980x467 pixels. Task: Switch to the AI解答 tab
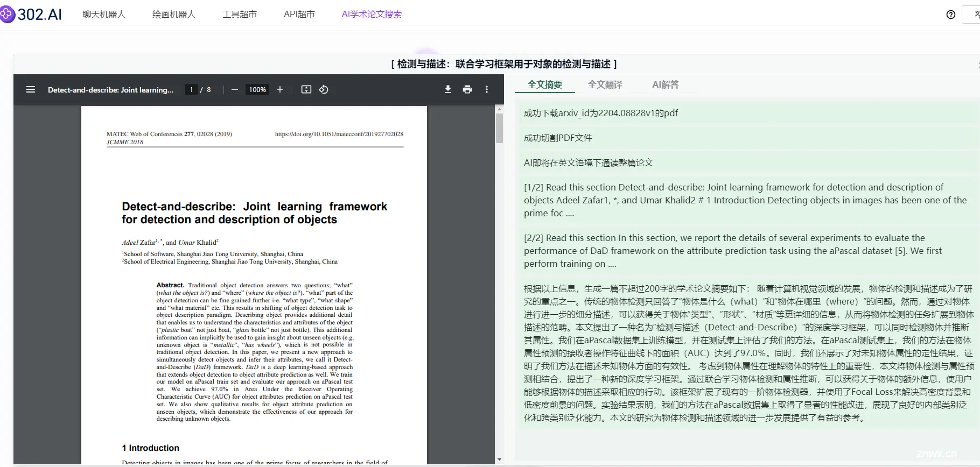(x=666, y=84)
